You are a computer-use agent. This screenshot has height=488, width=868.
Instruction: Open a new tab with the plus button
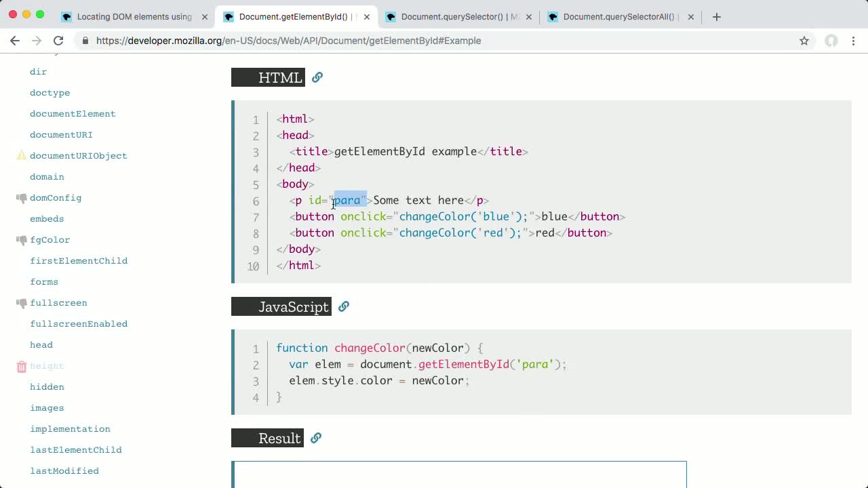click(x=717, y=16)
